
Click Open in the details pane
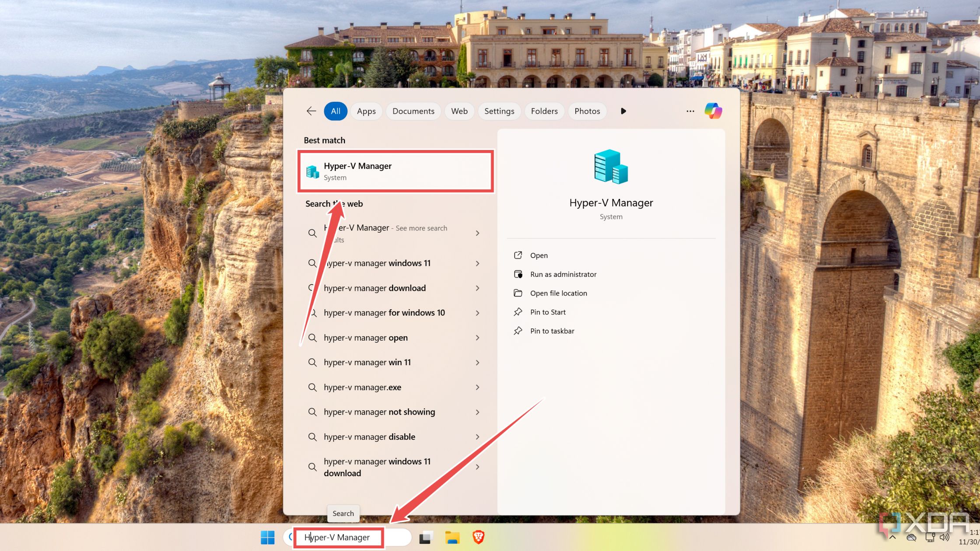coord(539,255)
